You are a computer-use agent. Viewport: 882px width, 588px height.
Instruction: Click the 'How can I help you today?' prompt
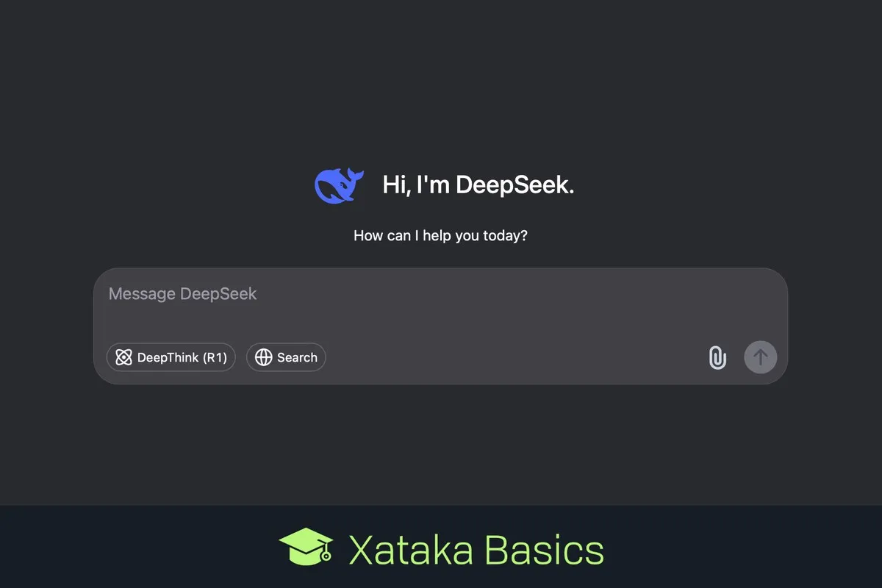[x=440, y=235]
